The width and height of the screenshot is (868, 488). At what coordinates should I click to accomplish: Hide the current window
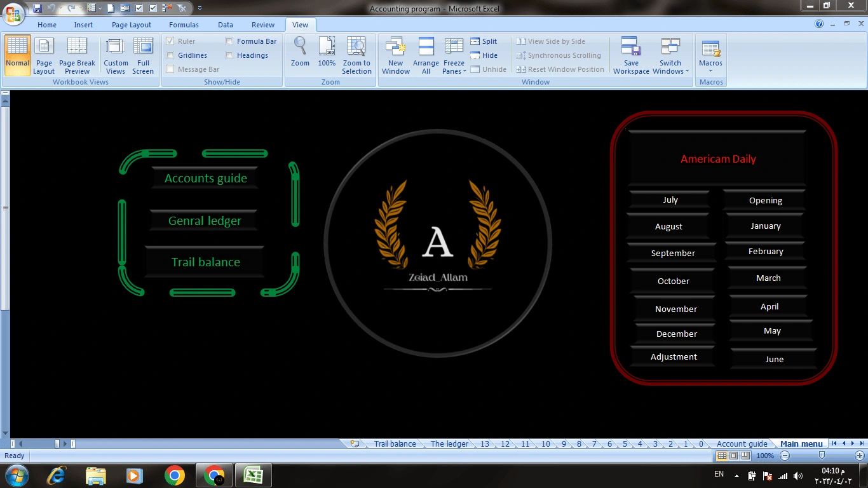click(484, 55)
